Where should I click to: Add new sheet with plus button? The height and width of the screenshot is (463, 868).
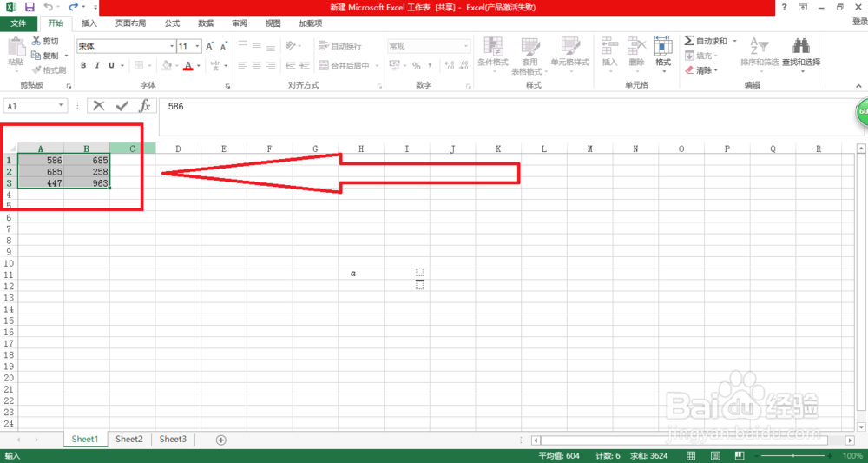(x=221, y=440)
